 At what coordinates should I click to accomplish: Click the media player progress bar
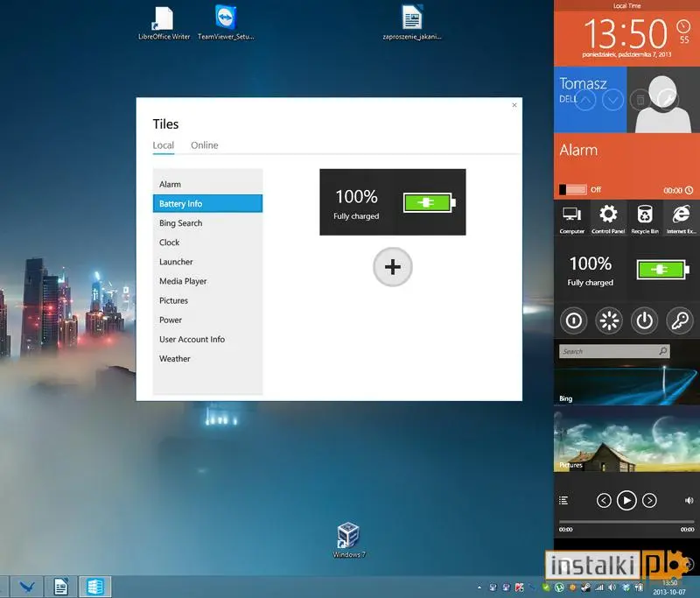[x=626, y=522]
